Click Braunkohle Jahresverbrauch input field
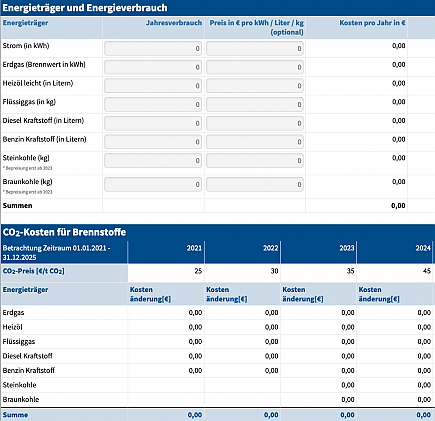This screenshot has height=421, width=435. [153, 185]
